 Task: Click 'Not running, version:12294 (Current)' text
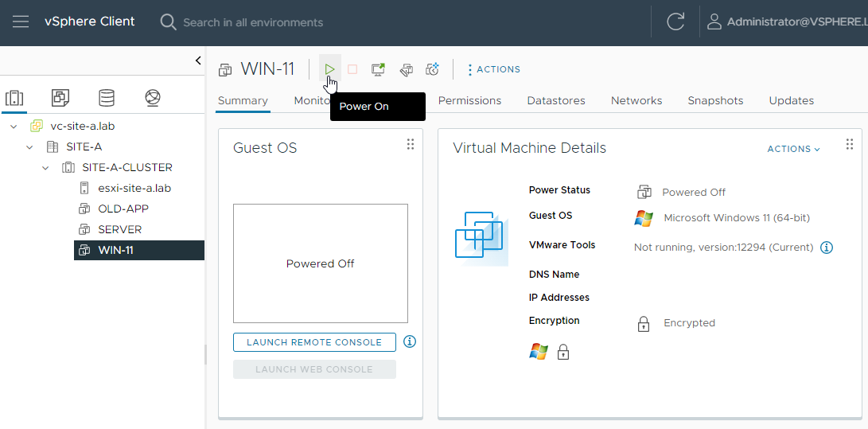click(723, 248)
